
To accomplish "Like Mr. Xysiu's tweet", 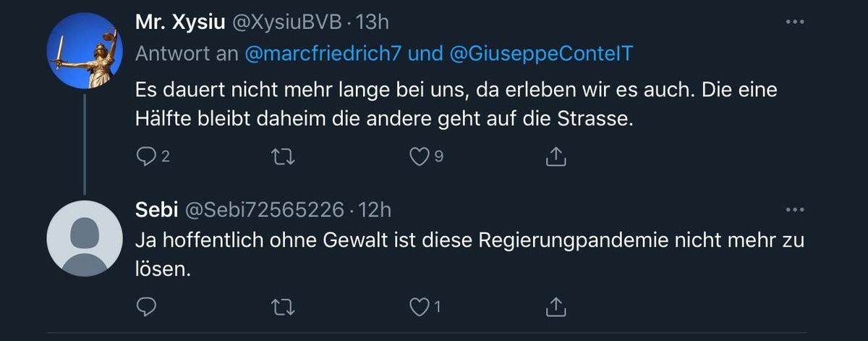I will coord(419,156).
